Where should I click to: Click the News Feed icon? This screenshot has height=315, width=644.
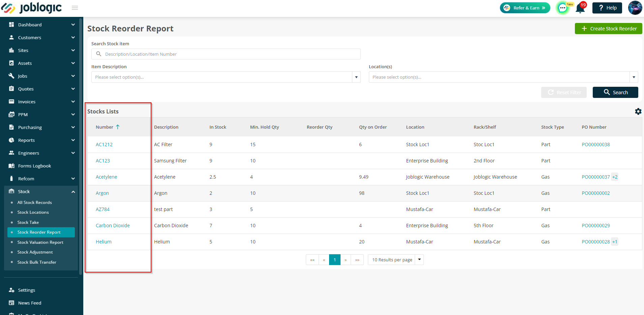[11, 303]
